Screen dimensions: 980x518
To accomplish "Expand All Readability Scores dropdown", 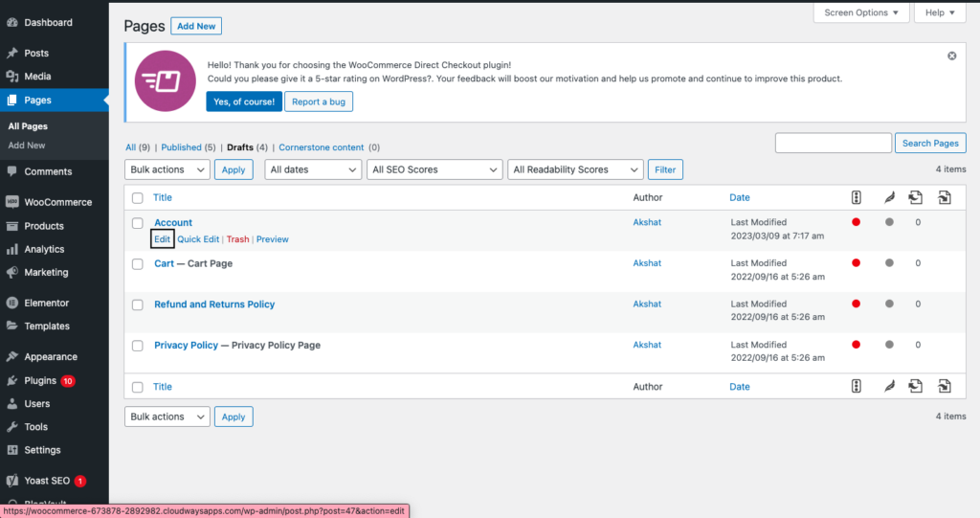I will tap(575, 169).
